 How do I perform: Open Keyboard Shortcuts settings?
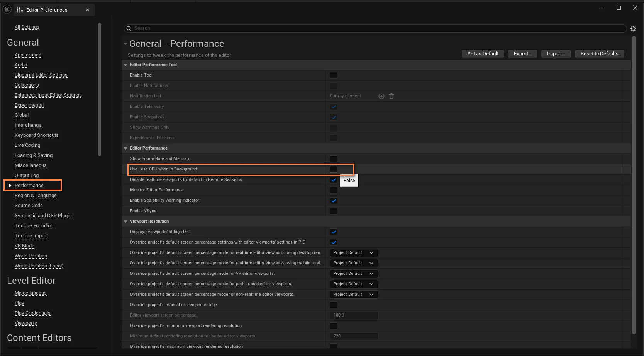click(37, 135)
